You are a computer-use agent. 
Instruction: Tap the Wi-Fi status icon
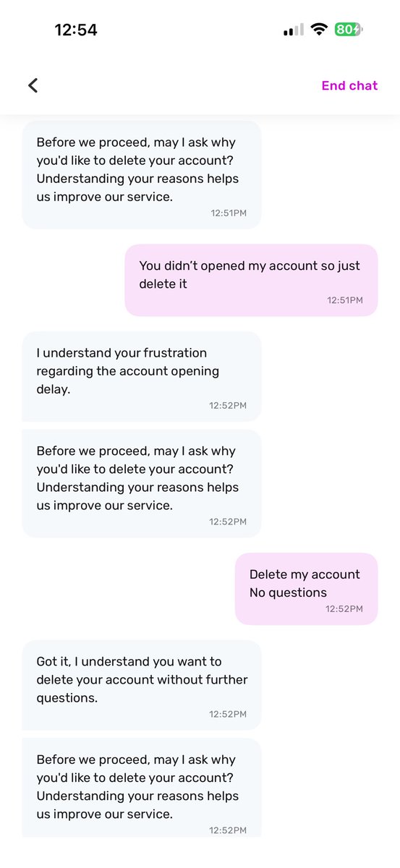point(318,30)
